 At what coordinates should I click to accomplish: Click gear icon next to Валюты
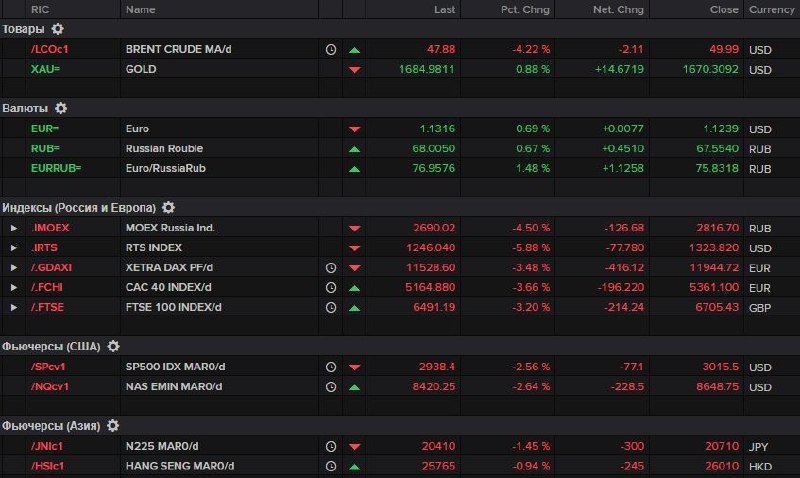61,108
